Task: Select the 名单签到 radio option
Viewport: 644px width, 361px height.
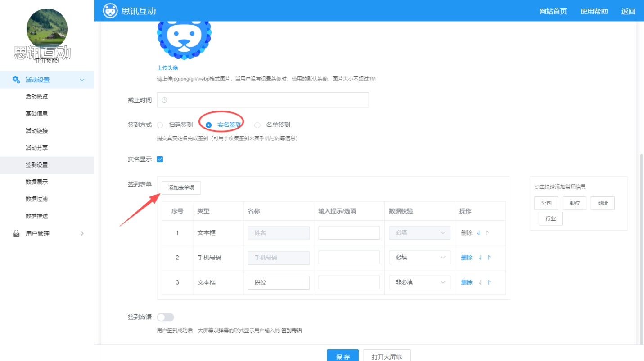Action: pyautogui.click(x=257, y=125)
